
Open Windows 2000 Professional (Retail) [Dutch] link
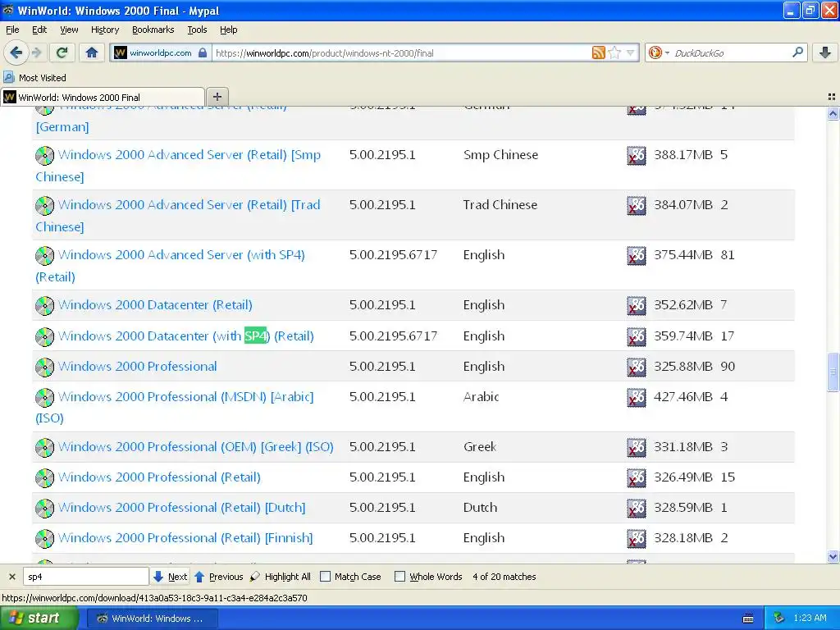(181, 507)
